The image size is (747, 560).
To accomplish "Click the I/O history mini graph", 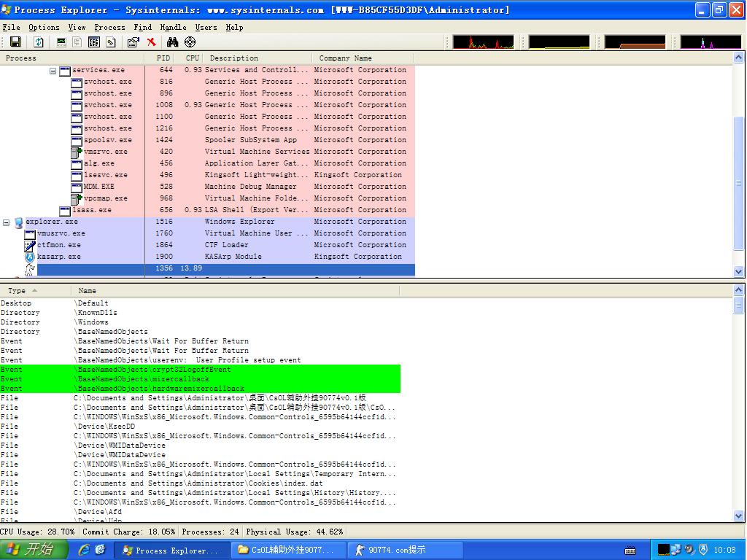I will 711,42.
